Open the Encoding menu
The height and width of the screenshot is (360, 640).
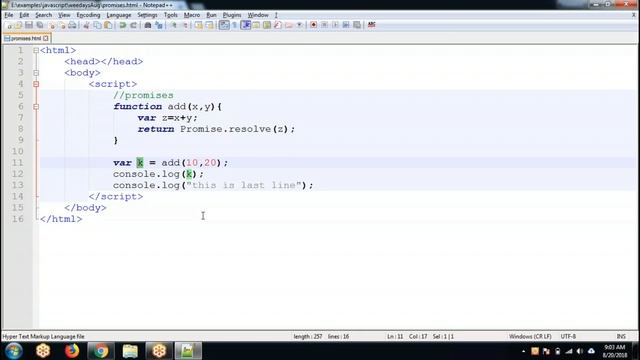[88, 15]
